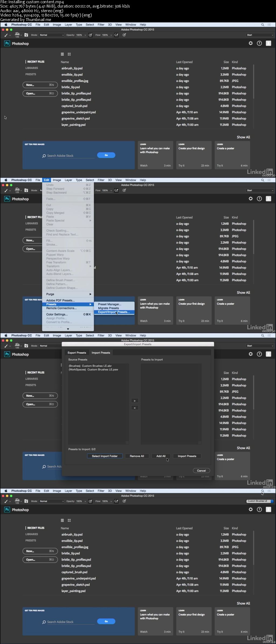The width and height of the screenshot is (276, 644).
Task: Open brush preset picker in 00:01:44 frame
Action: coord(18,501)
